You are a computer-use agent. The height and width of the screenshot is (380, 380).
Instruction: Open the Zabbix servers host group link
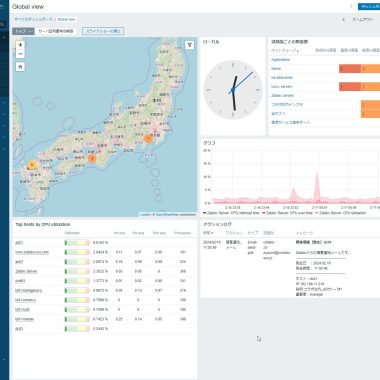(x=283, y=95)
